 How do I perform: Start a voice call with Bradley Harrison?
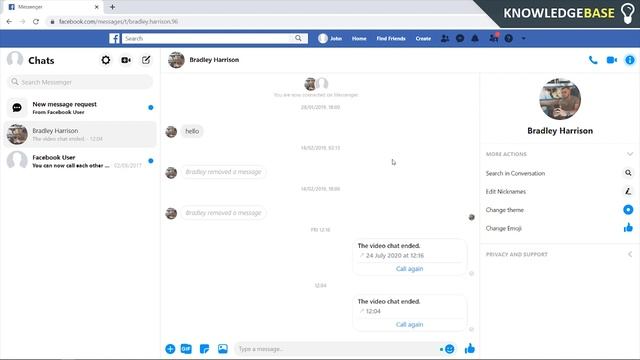(x=593, y=60)
